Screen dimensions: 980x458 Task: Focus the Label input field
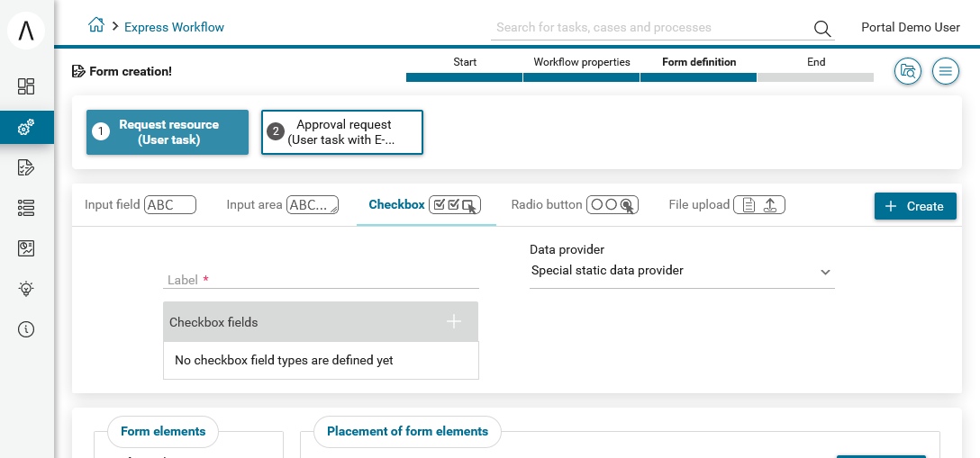point(321,280)
